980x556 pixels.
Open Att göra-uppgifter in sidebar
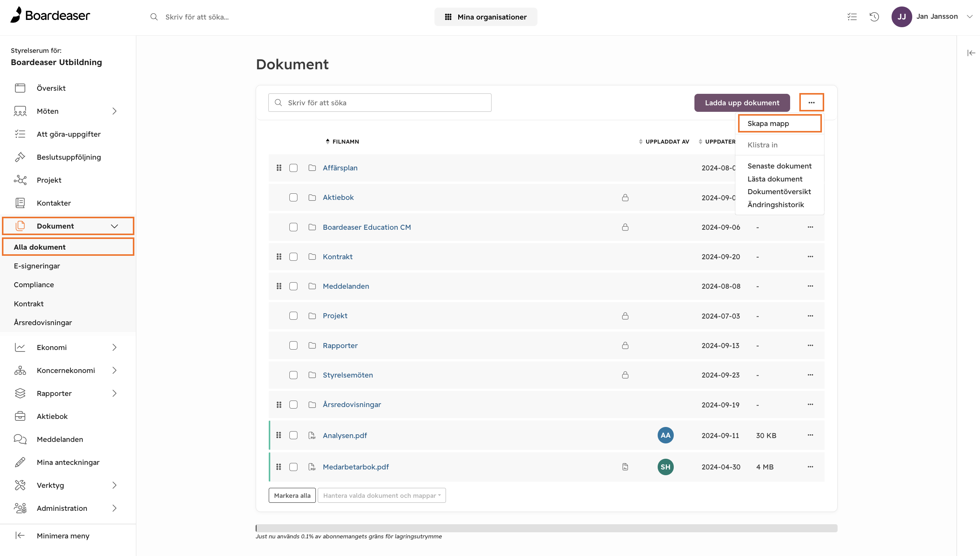(69, 134)
